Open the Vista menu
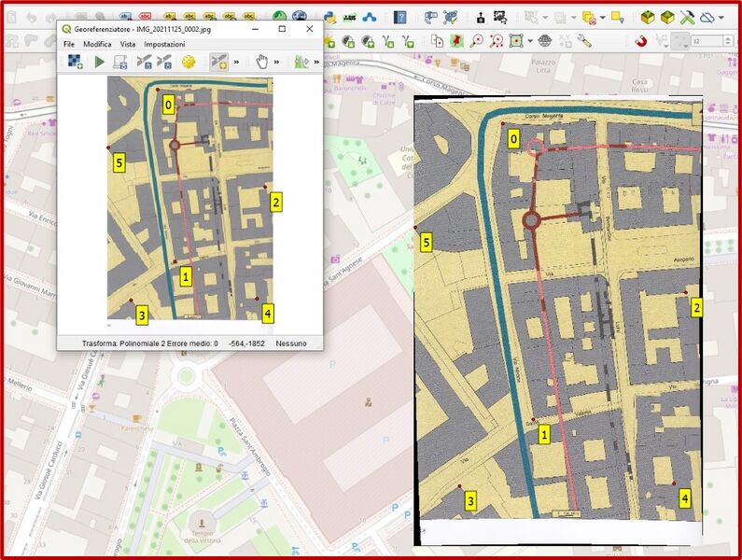This screenshot has width=742, height=560. point(127,44)
